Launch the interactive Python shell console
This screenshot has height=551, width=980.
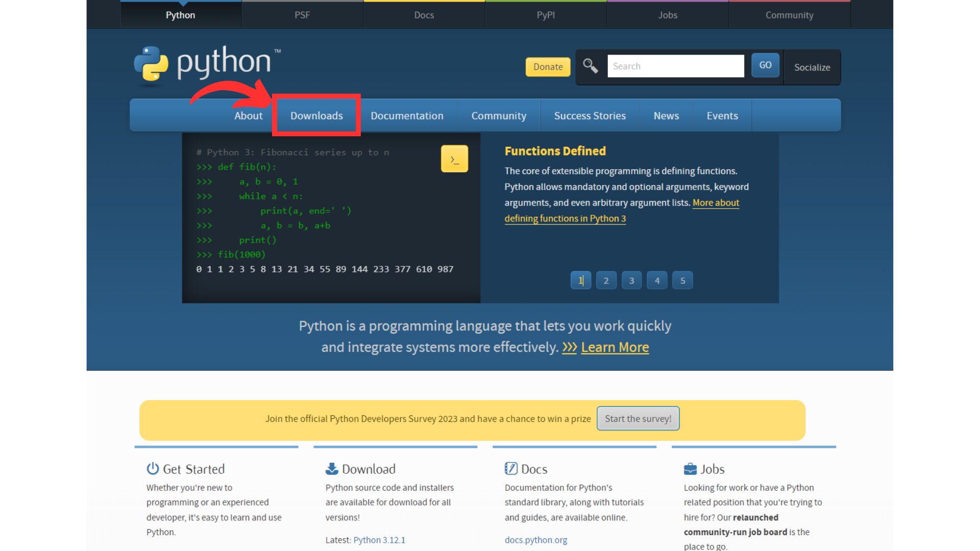click(x=454, y=159)
